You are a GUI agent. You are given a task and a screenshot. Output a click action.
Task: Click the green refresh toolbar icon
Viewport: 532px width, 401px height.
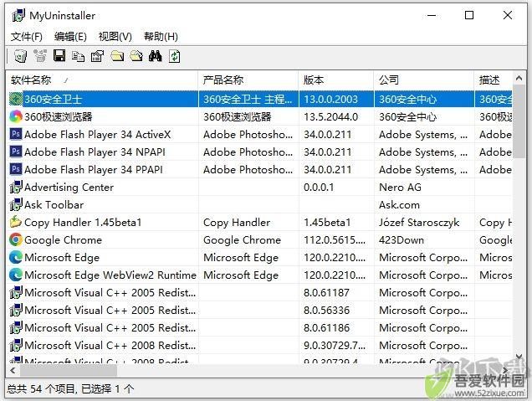point(174,56)
